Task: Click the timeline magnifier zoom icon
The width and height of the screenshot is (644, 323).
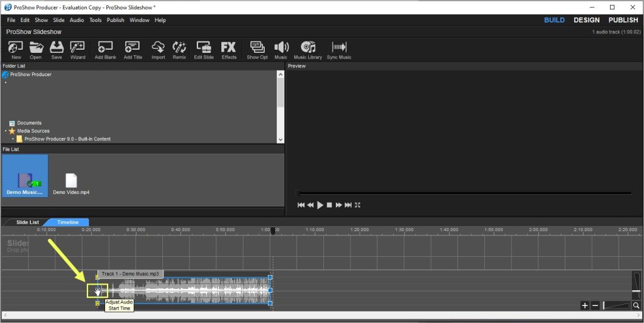Action: [636, 305]
